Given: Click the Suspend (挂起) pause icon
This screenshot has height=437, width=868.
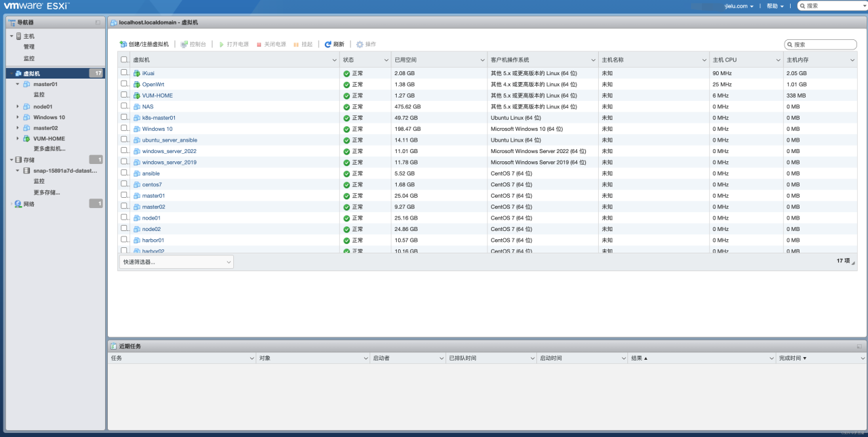Looking at the screenshot, I should click(296, 44).
